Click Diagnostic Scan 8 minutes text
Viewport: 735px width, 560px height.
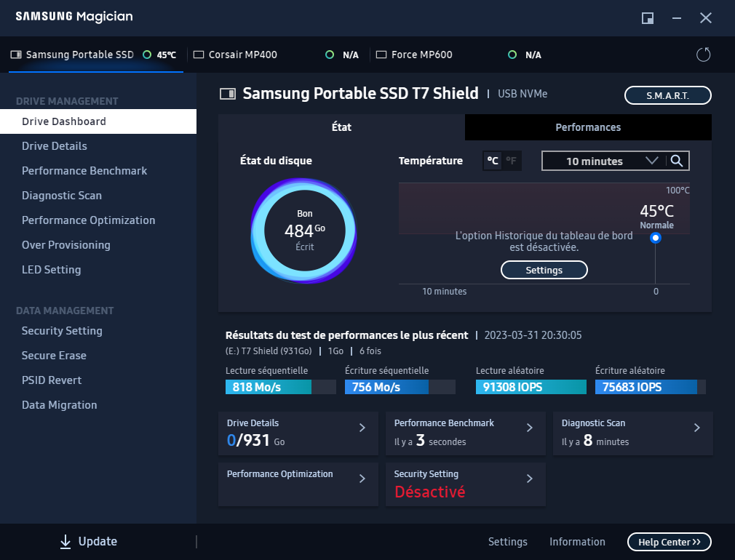595,441
